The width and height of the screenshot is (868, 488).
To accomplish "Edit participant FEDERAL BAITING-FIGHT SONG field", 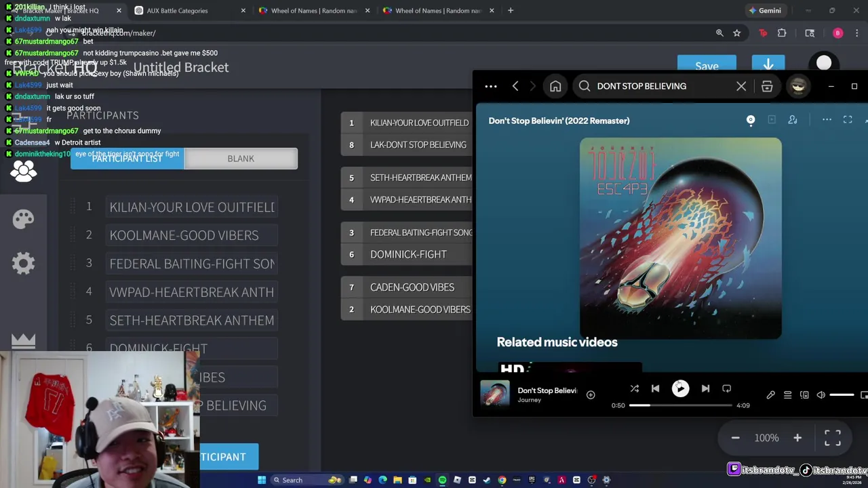I will pyautogui.click(x=192, y=264).
